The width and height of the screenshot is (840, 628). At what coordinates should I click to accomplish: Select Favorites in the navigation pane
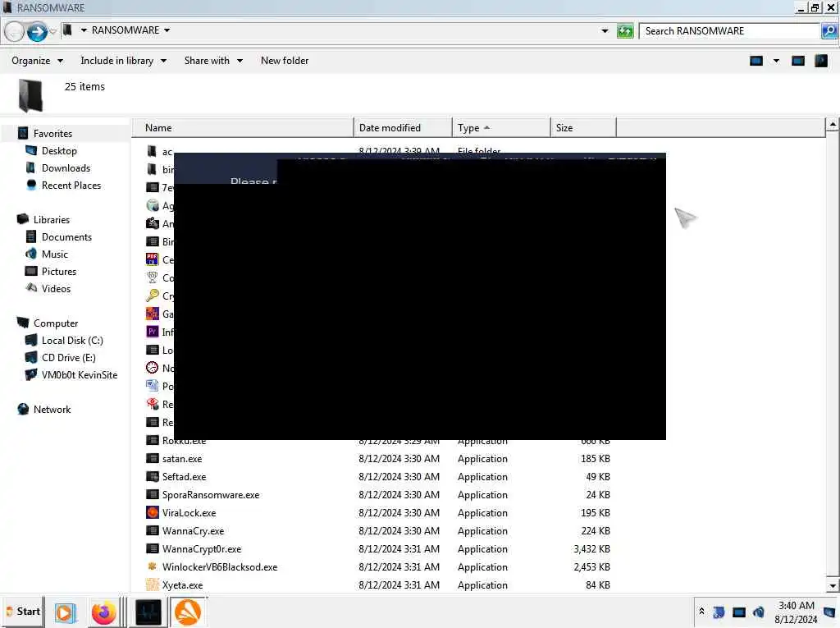coord(52,133)
